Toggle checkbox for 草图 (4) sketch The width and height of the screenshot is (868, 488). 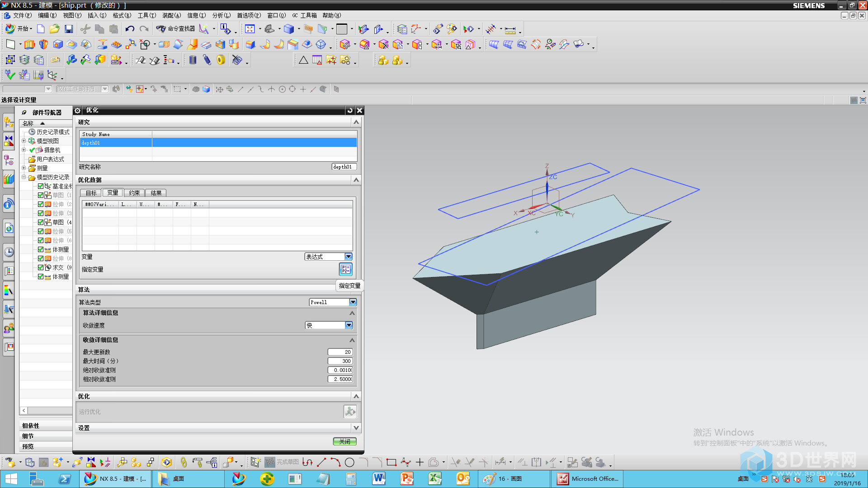pos(41,222)
